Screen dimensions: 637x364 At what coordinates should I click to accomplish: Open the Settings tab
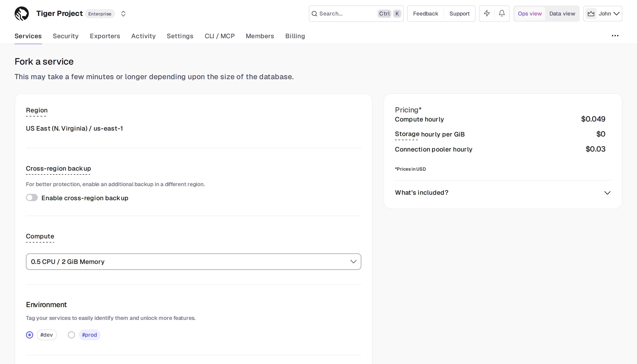(x=180, y=36)
